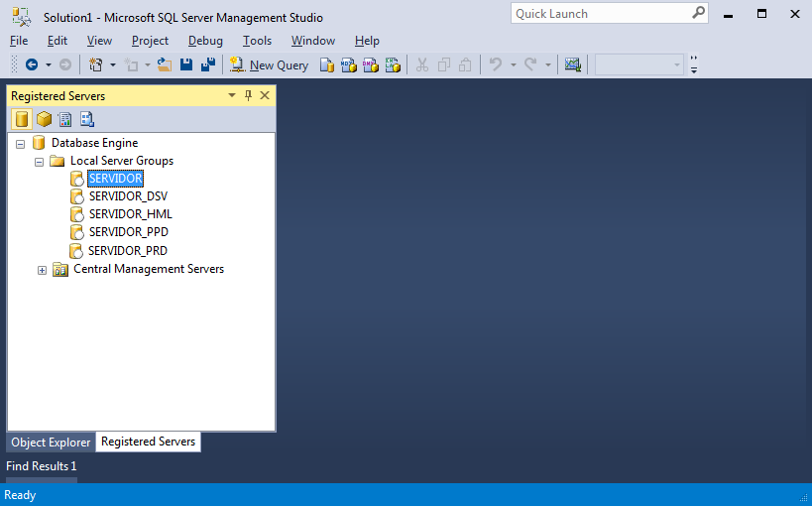Toggle the Registered Servers auto-hide pin
This screenshot has width=812, height=507.
point(248,95)
